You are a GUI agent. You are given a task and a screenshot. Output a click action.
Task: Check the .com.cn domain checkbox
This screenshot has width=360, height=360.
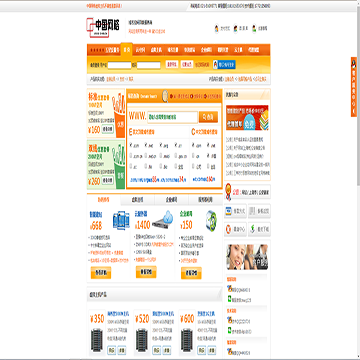131,156
